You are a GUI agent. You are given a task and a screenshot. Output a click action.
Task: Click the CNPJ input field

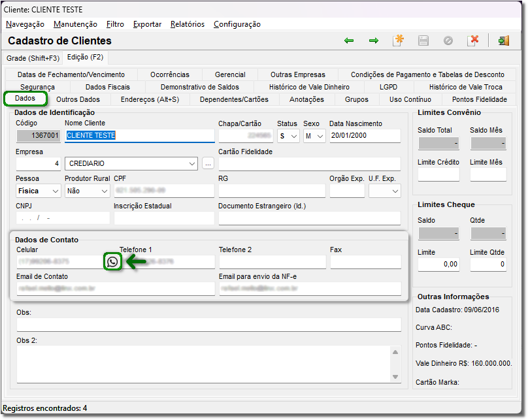coord(63,218)
